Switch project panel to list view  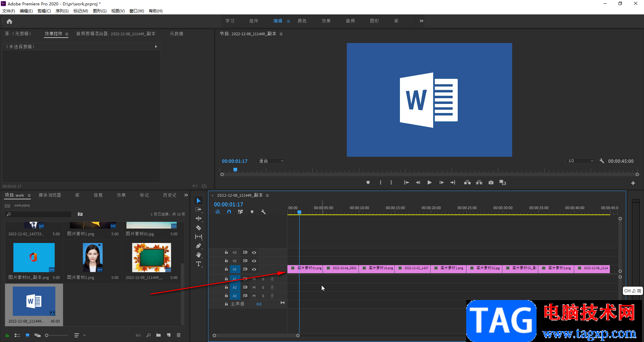17,335
